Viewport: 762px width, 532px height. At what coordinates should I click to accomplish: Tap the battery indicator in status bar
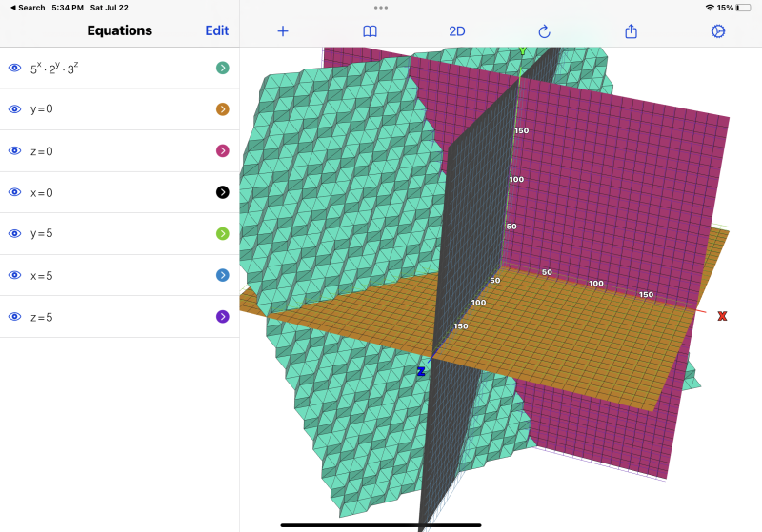pos(744,8)
